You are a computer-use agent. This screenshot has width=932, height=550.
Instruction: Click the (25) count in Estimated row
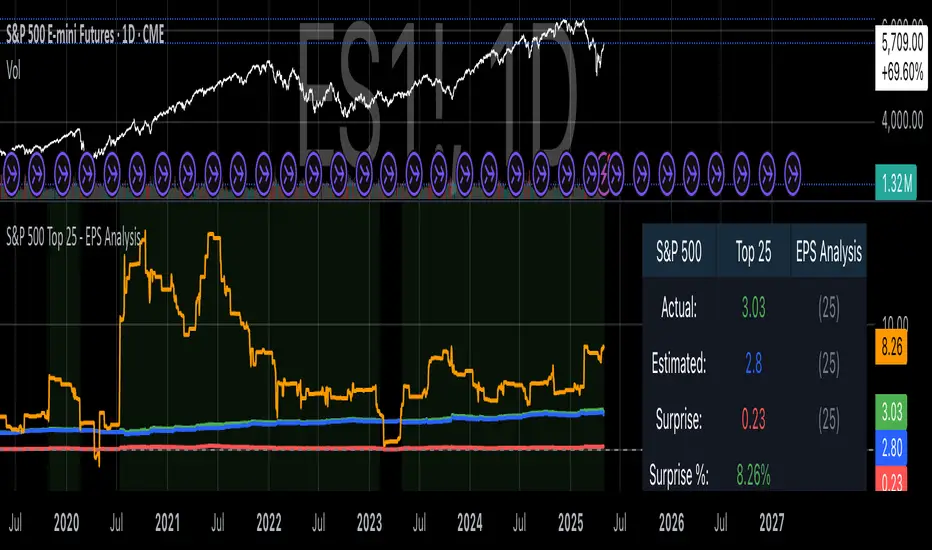(829, 364)
